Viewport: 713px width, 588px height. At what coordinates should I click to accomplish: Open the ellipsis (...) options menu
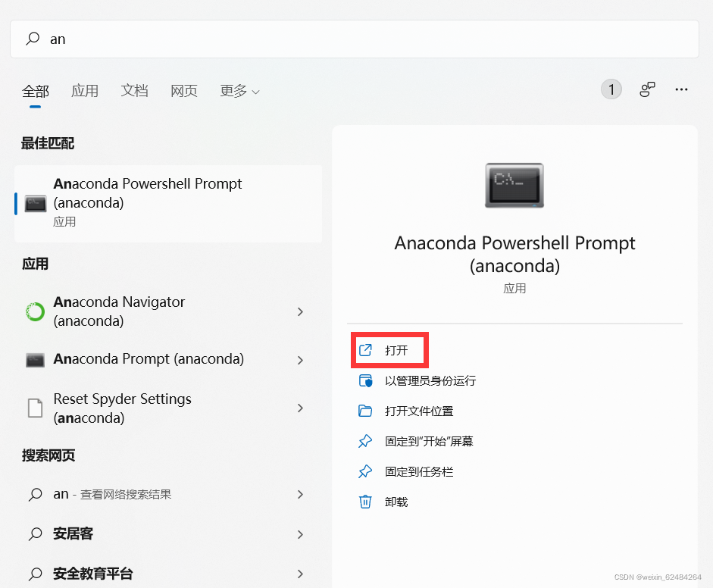click(681, 89)
